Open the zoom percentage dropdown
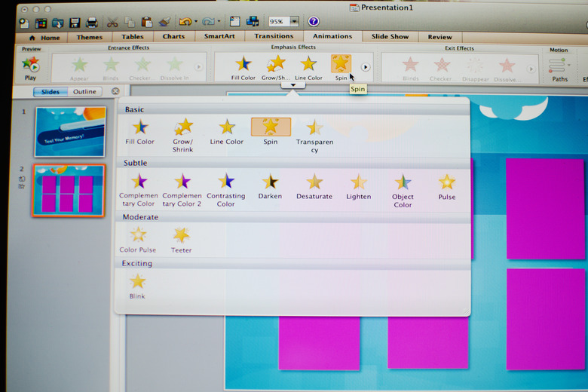The image size is (588, 392). (294, 21)
